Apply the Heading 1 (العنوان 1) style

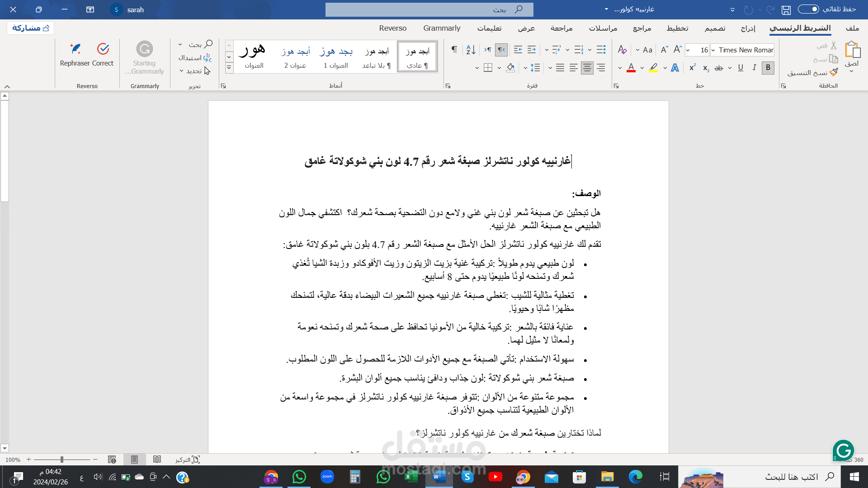[x=336, y=56]
